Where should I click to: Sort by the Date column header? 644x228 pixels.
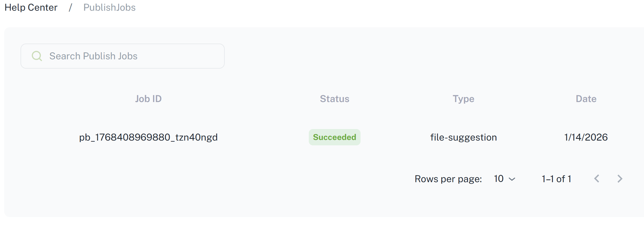pyautogui.click(x=586, y=99)
